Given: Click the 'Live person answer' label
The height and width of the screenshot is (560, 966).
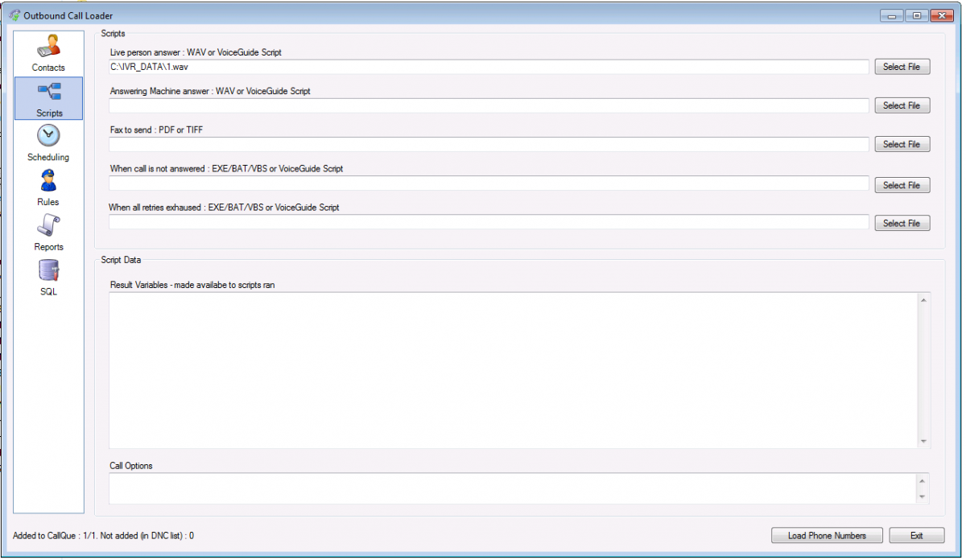Looking at the screenshot, I should tap(196, 51).
